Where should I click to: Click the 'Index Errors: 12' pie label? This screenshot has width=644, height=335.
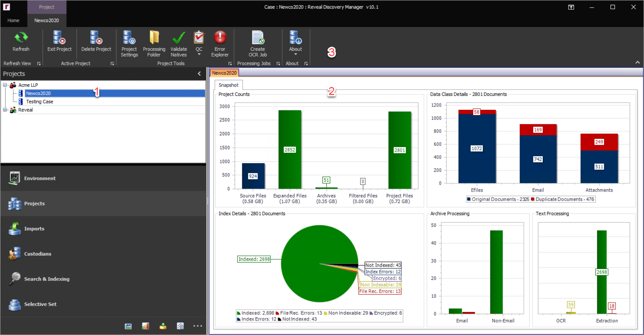click(x=383, y=272)
